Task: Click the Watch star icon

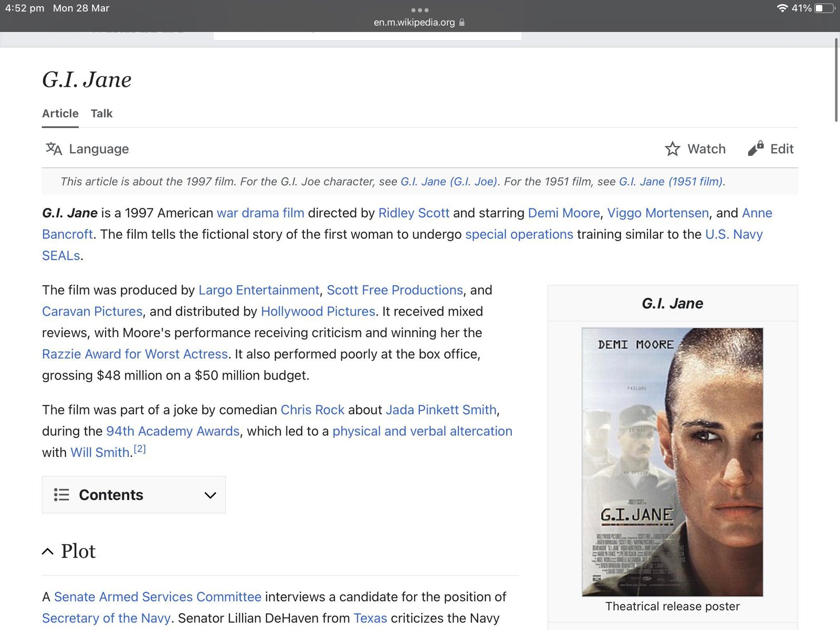Action: tap(673, 149)
